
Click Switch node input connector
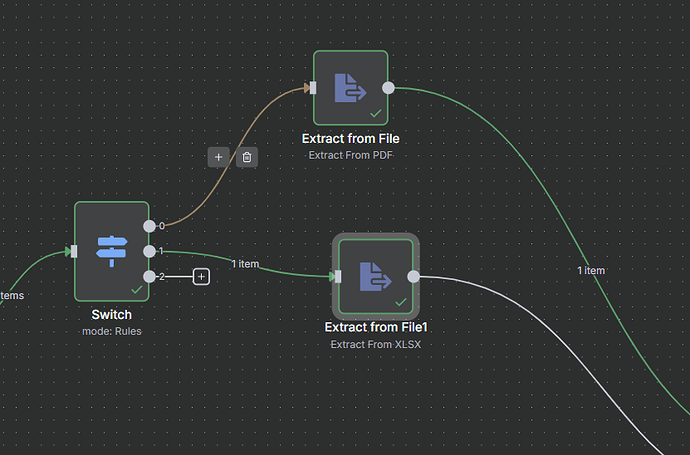tap(74, 251)
